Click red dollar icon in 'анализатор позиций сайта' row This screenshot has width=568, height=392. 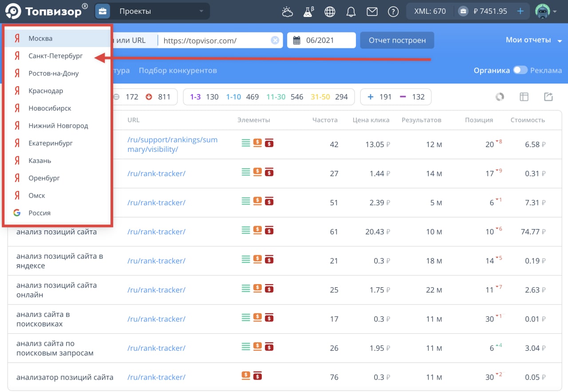coord(257,376)
